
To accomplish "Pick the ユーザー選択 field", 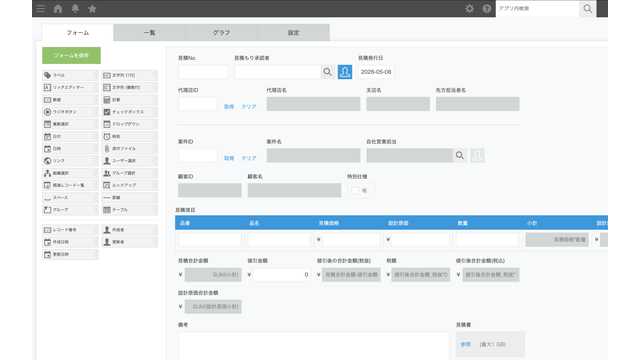I will tap(129, 161).
